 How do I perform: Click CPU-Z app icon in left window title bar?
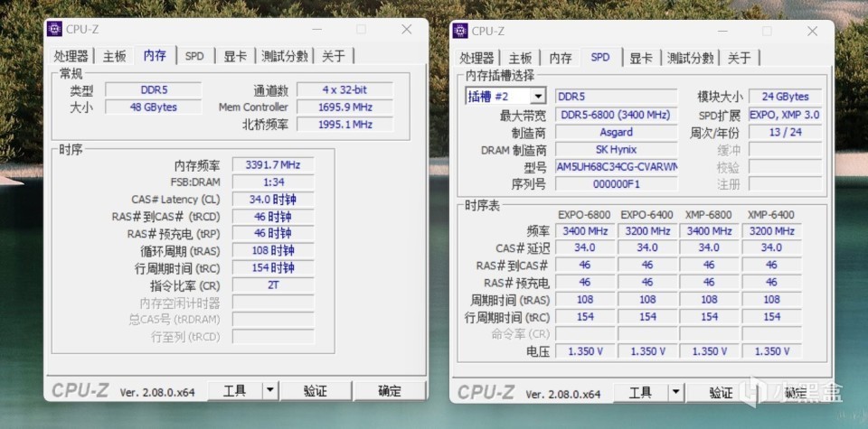[54, 29]
